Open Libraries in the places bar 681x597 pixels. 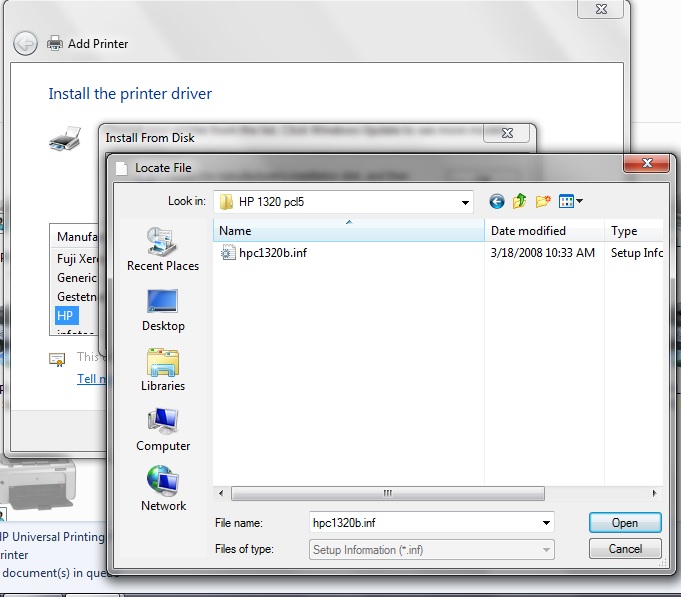[x=163, y=370]
